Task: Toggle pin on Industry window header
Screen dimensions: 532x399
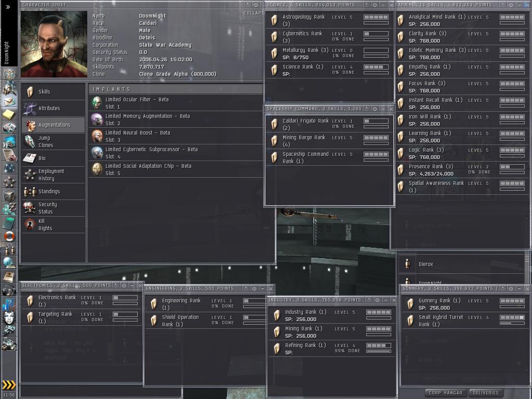Action: (369, 300)
